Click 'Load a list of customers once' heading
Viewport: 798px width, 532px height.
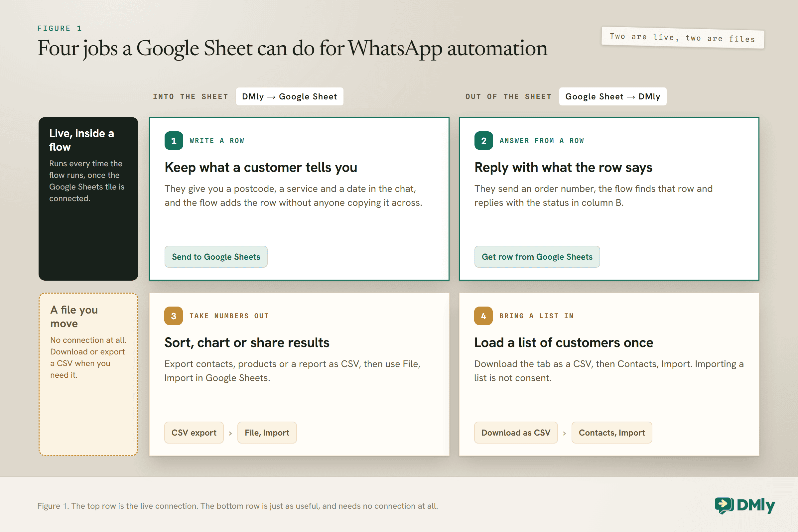(564, 343)
